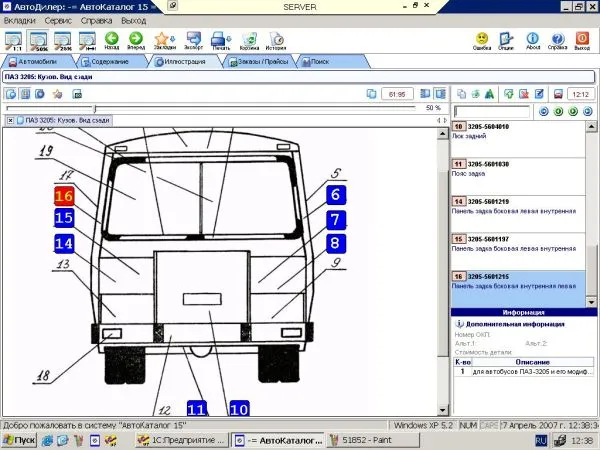Click blue hotspot label 7 on diagram
This screenshot has width=600, height=450.
pos(336,220)
